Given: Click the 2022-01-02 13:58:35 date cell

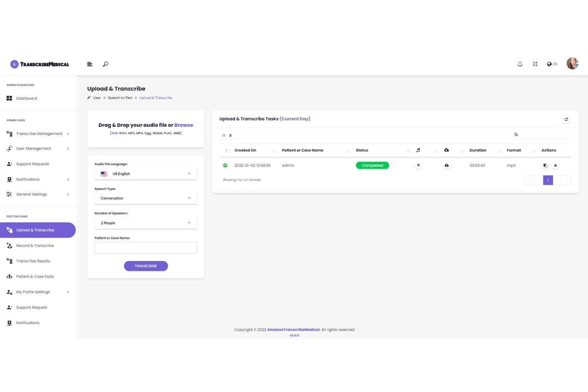Looking at the screenshot, I should [x=252, y=165].
